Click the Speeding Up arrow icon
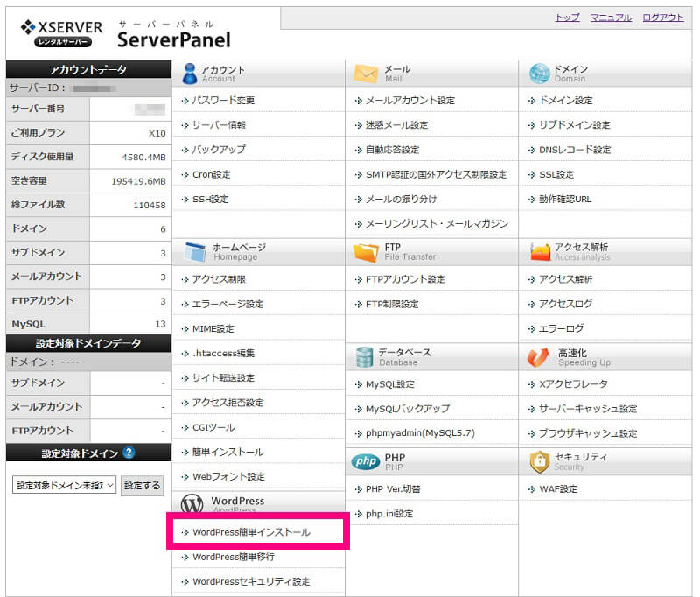The height and width of the screenshot is (597, 700). point(538,357)
